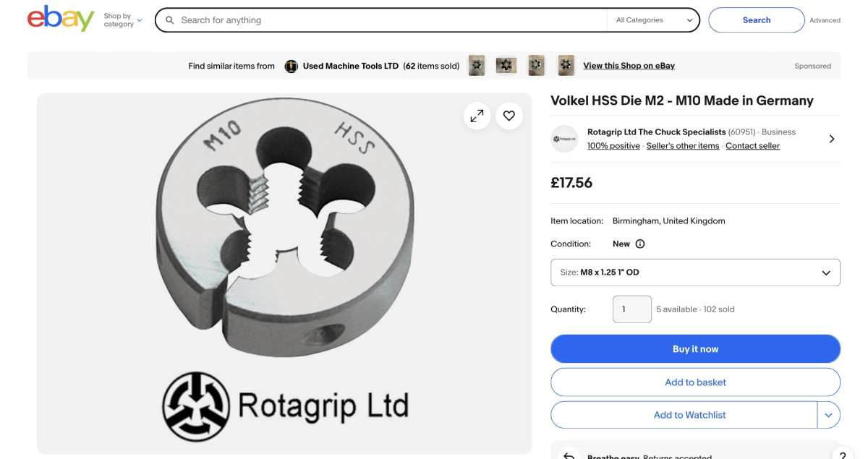Viewport: 868px width, 459px height.
Task: Open the Size M8 x 1.25 dropdown
Action: pyautogui.click(x=695, y=273)
